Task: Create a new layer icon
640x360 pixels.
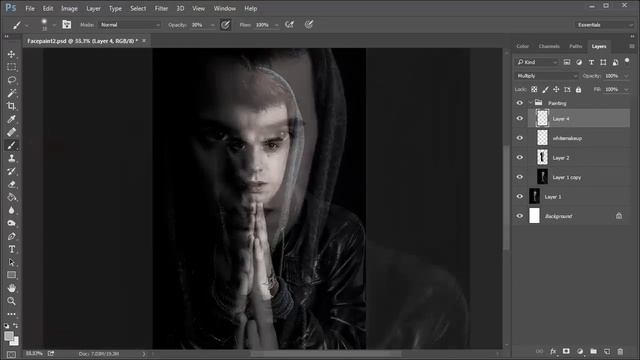Action: click(607, 351)
